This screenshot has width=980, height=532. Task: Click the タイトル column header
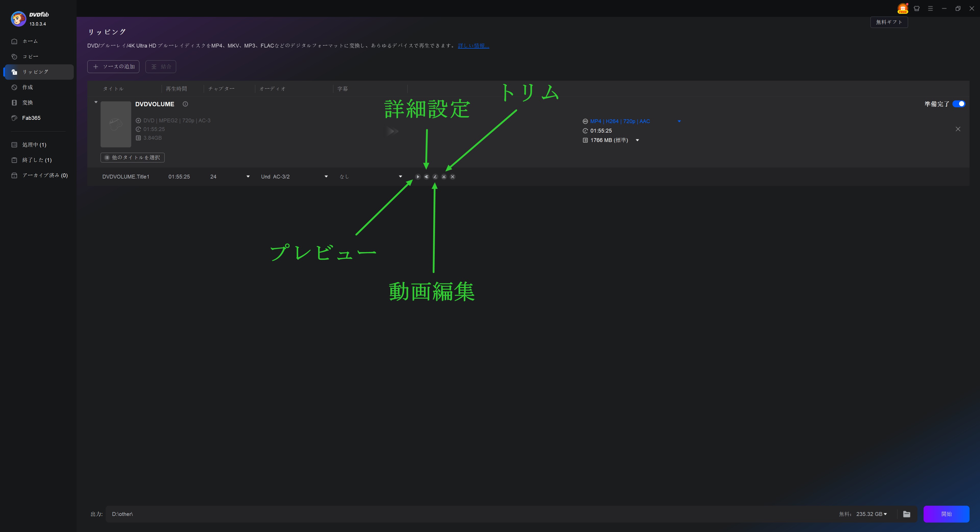click(x=113, y=89)
